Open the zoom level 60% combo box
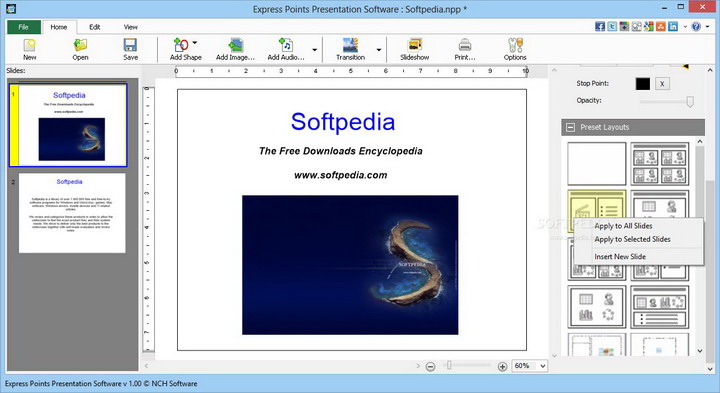 (x=529, y=366)
